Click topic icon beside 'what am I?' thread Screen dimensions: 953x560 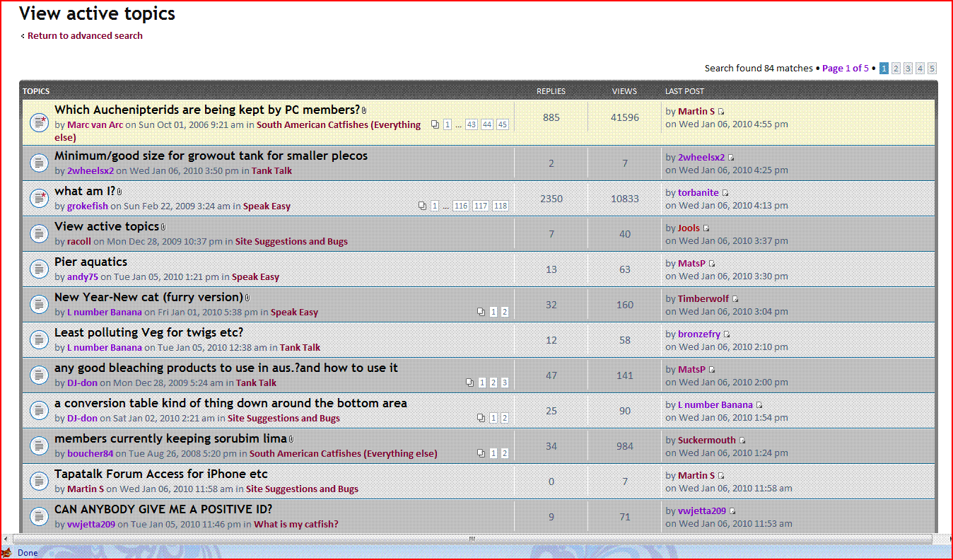pos(39,199)
